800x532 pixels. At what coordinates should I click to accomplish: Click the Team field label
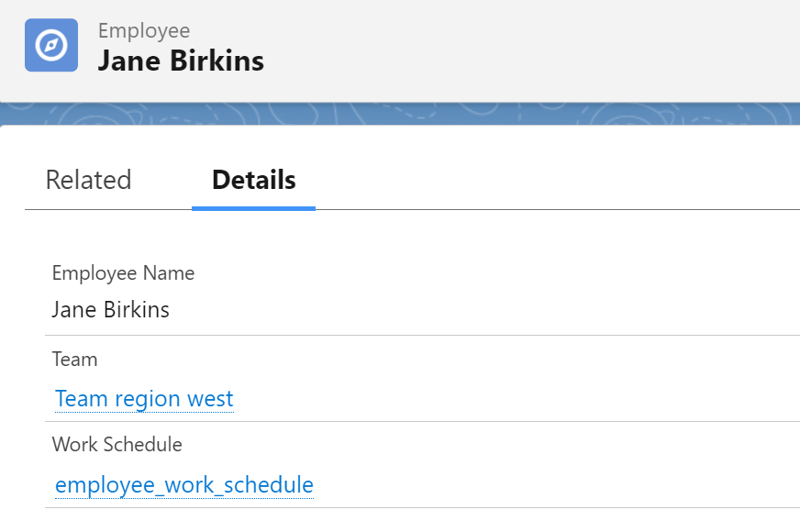tap(74, 360)
